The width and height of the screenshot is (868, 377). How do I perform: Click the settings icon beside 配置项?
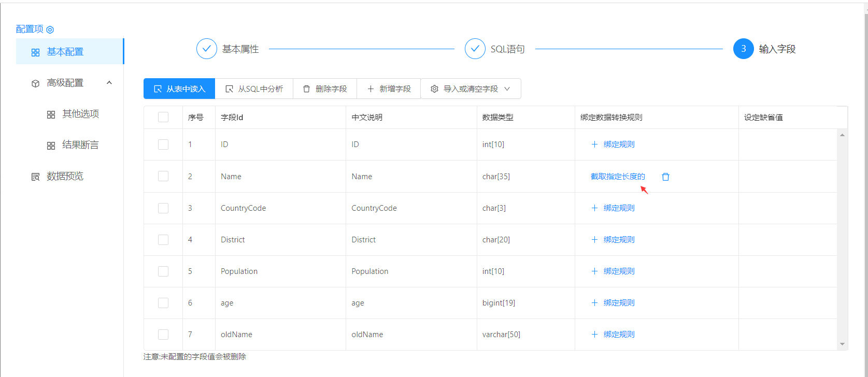[50, 30]
